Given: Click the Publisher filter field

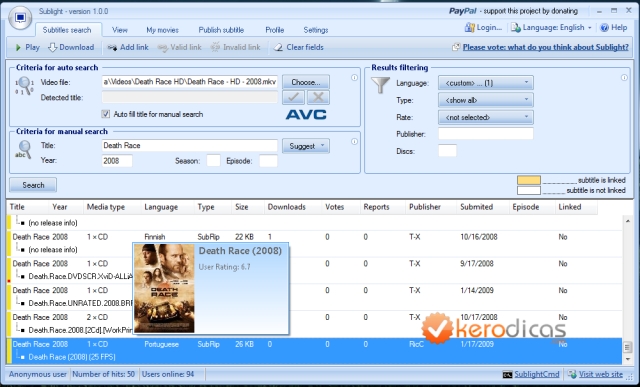Looking at the screenshot, I should [486, 134].
